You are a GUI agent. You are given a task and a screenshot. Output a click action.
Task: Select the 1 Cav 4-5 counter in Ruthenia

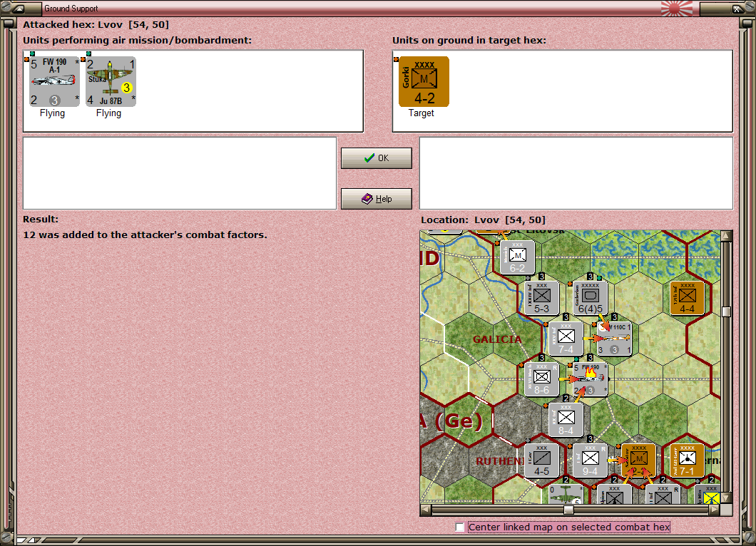pyautogui.click(x=543, y=460)
